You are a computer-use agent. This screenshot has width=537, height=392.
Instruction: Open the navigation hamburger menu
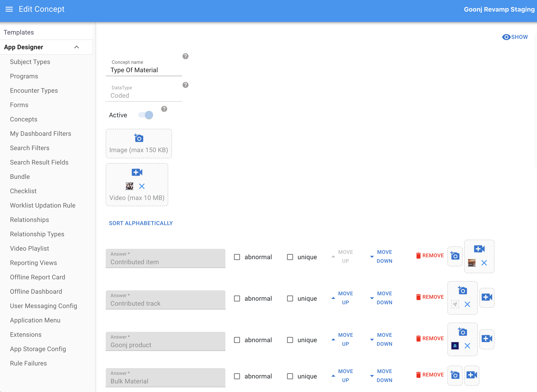click(9, 9)
